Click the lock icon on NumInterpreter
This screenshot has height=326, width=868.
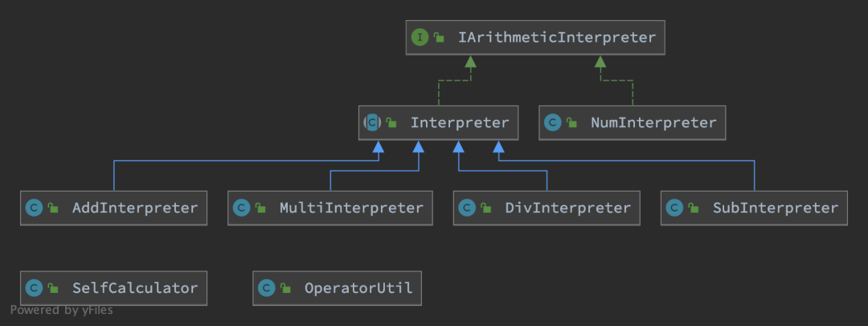point(572,122)
